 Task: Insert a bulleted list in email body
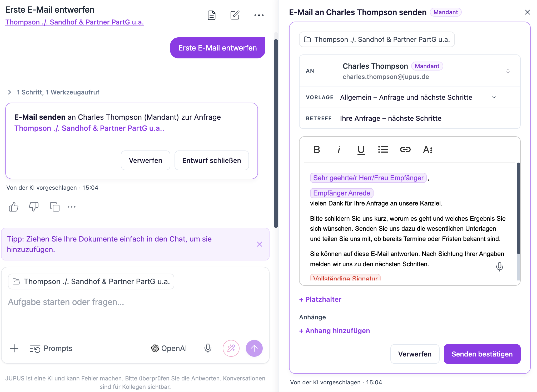383,150
